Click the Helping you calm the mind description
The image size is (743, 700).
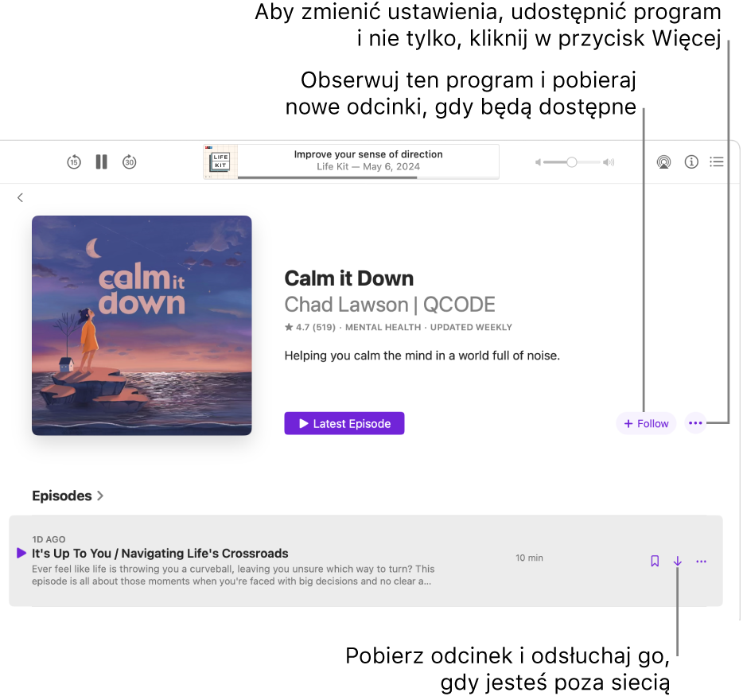click(x=422, y=356)
